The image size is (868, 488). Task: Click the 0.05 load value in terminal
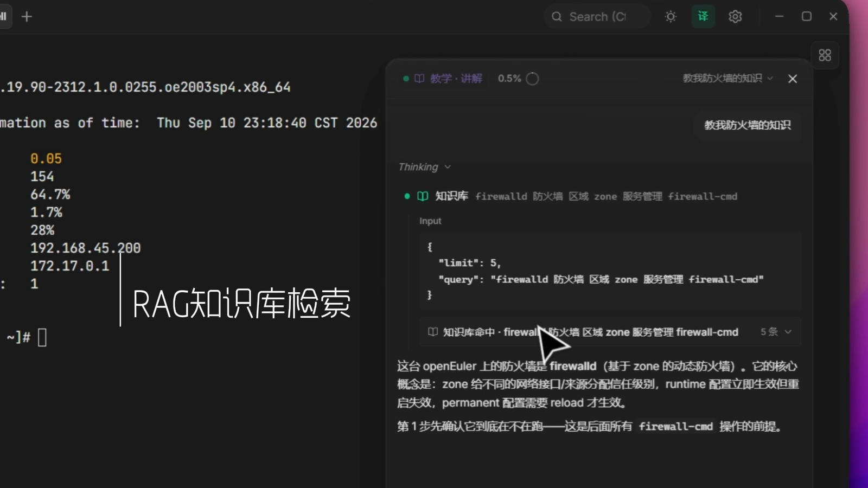coord(46,159)
